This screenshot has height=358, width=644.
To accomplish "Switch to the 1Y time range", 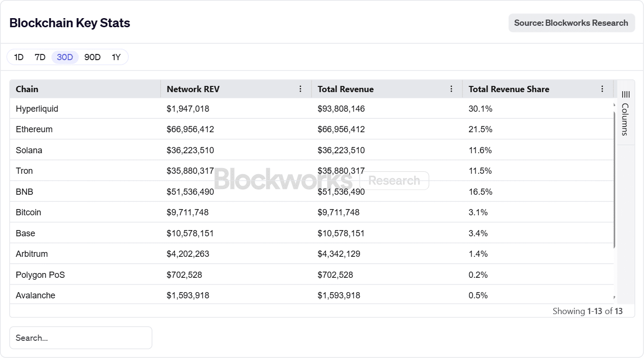I will point(116,57).
